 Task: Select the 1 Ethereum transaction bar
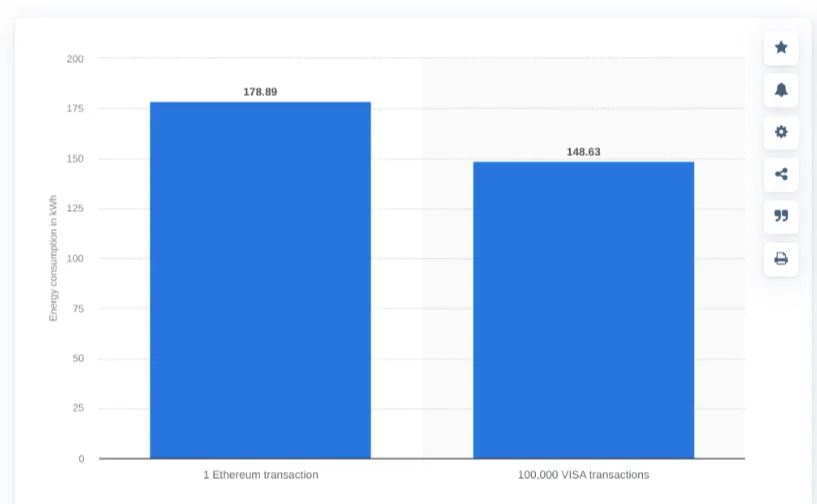[x=261, y=280]
